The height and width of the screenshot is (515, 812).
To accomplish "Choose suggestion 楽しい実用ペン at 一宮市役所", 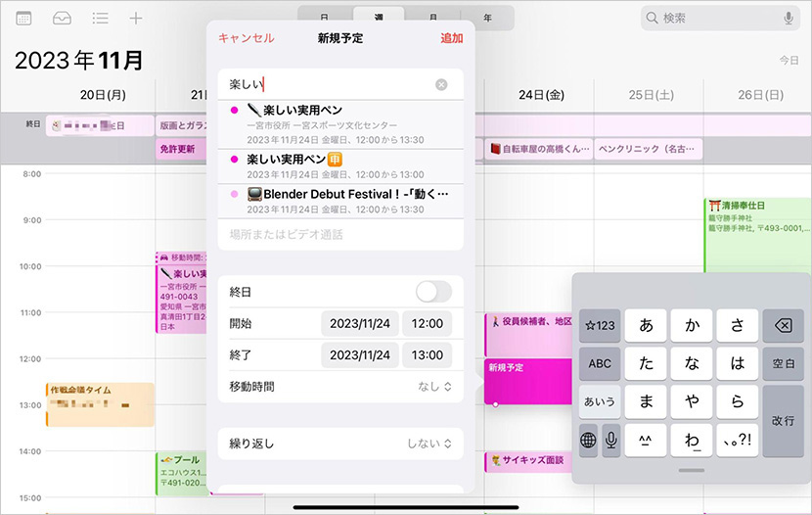I will pyautogui.click(x=340, y=124).
